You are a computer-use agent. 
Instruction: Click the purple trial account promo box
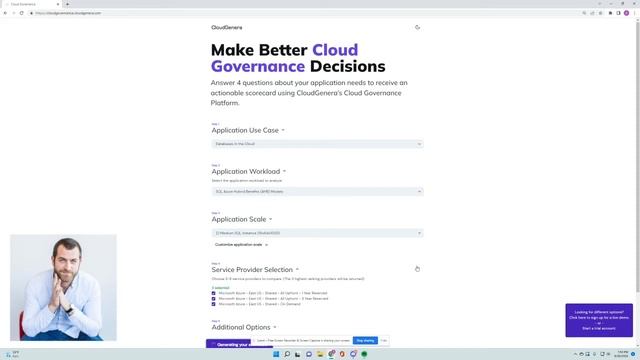tap(599, 320)
